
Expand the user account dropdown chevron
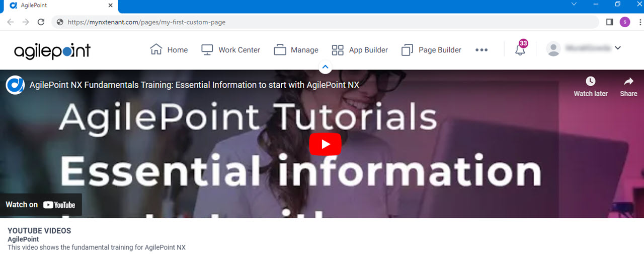[x=618, y=48]
